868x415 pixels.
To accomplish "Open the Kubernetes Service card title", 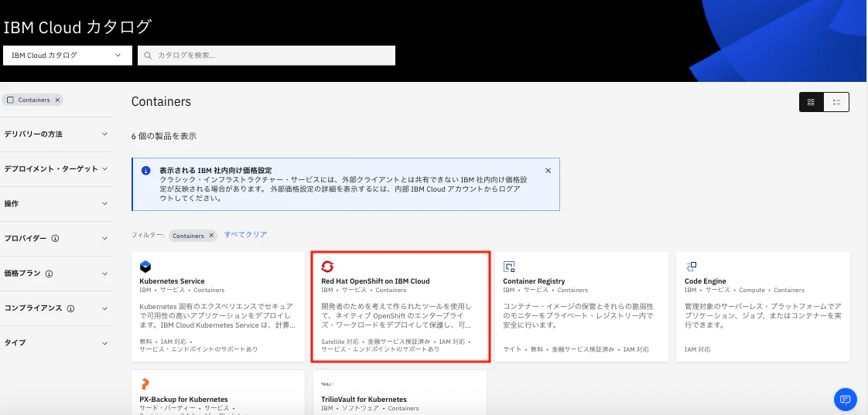I will coord(173,281).
